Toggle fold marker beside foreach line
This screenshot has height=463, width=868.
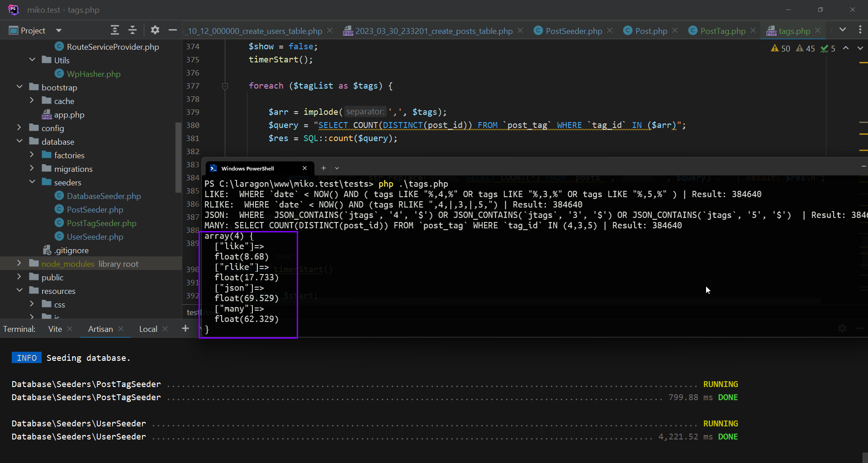[x=225, y=86]
